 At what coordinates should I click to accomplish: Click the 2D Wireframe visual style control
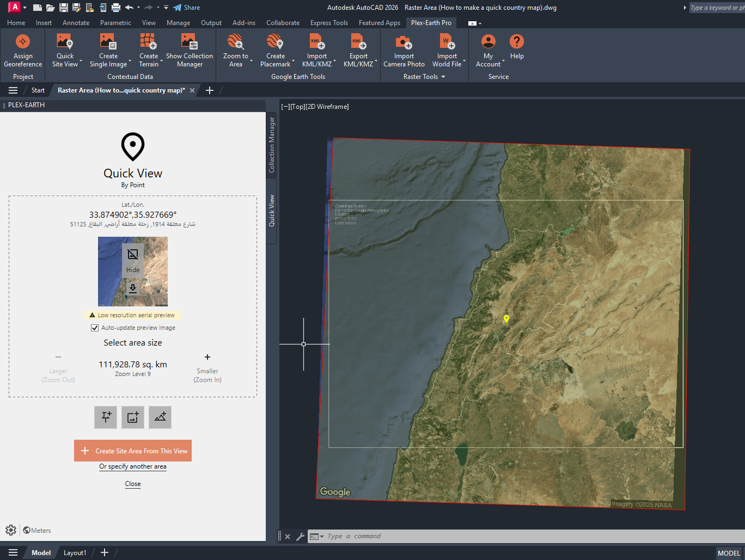pyautogui.click(x=327, y=107)
